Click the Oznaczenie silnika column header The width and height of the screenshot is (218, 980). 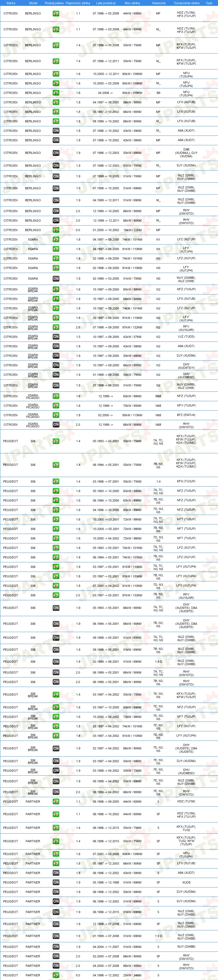[186, 3]
